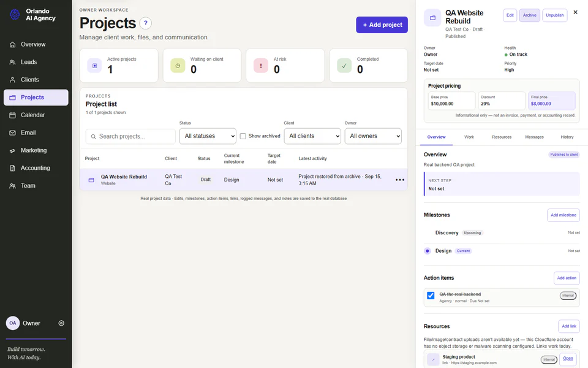Select the QA Website Rebuild project name
The width and height of the screenshot is (588, 368).
pos(124,177)
